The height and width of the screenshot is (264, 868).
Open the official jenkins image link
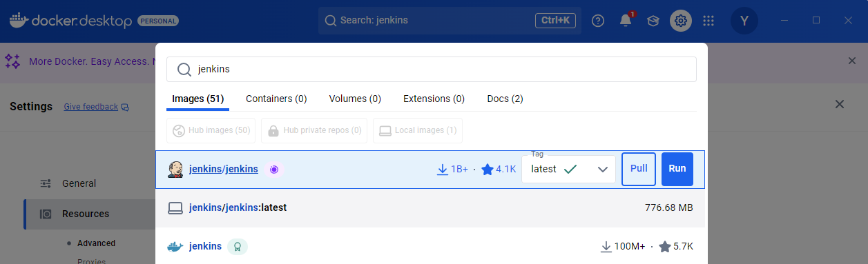205,246
